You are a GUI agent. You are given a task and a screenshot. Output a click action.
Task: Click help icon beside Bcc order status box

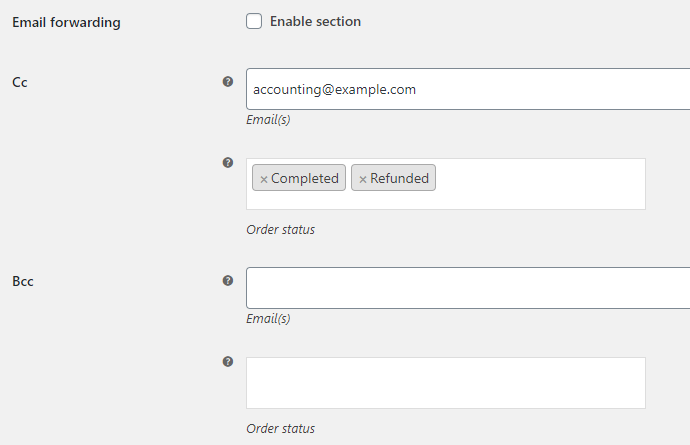point(228,361)
